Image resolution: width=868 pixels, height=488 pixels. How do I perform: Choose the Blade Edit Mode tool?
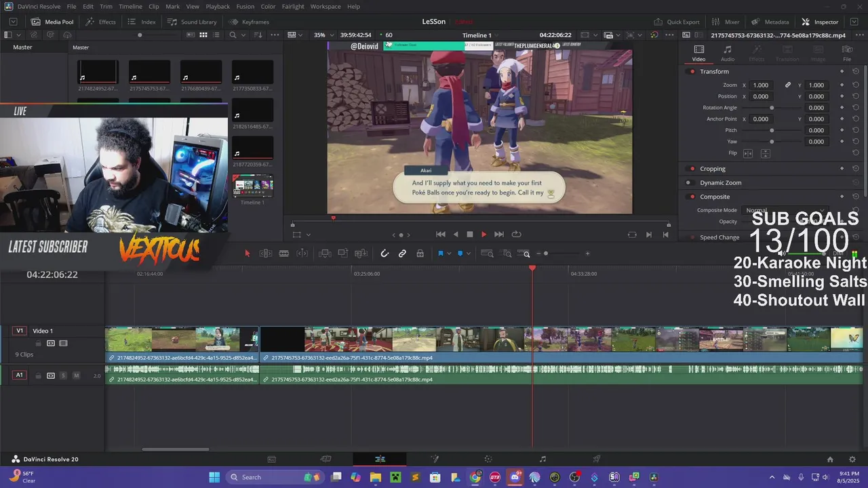point(284,253)
